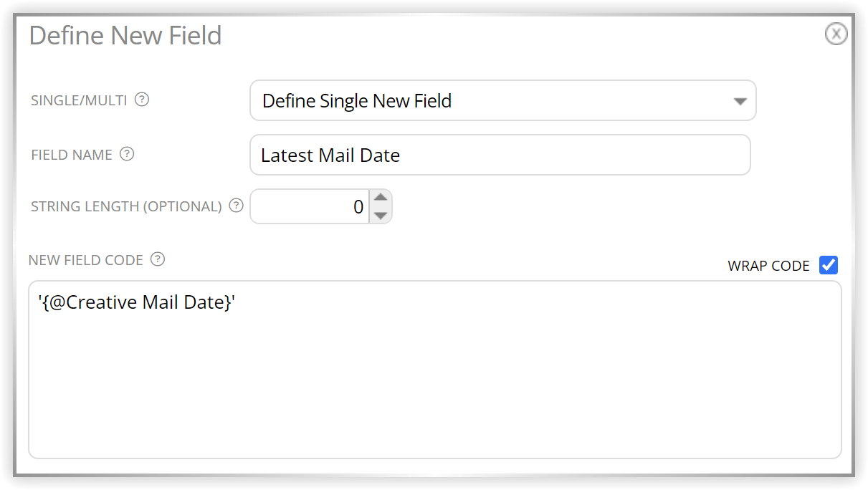Screen dimensions: 868x490
Task: Click the FIELD NAME help question mark
Action: click(127, 154)
